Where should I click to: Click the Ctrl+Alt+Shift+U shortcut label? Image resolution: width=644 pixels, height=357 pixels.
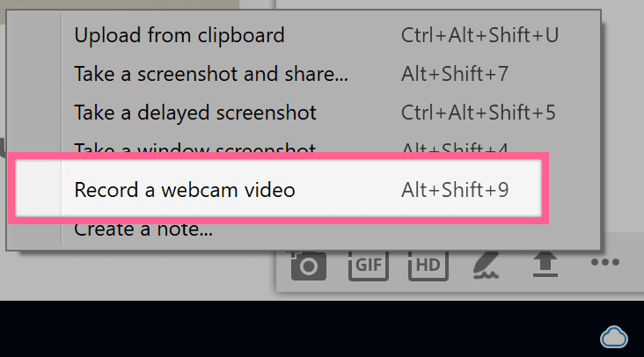pos(479,36)
